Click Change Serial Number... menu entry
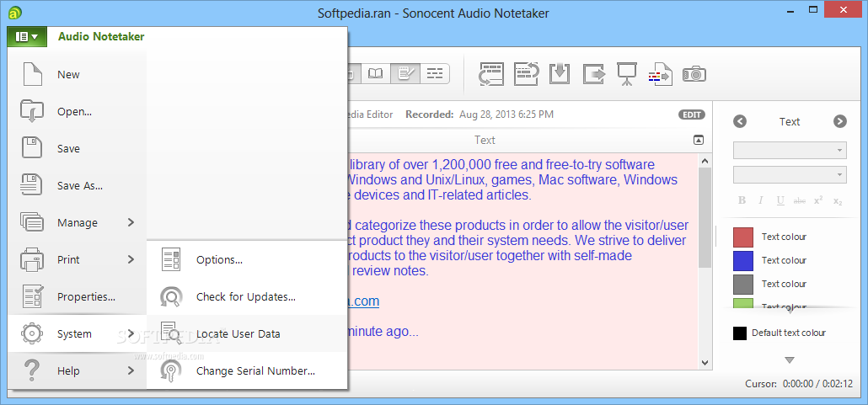Image resolution: width=868 pixels, height=405 pixels. pyautogui.click(x=255, y=370)
